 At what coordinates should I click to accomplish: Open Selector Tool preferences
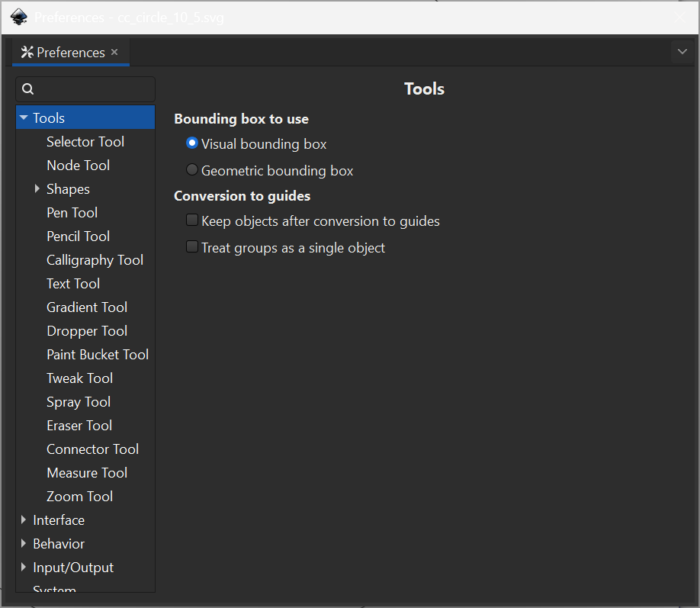pos(85,142)
